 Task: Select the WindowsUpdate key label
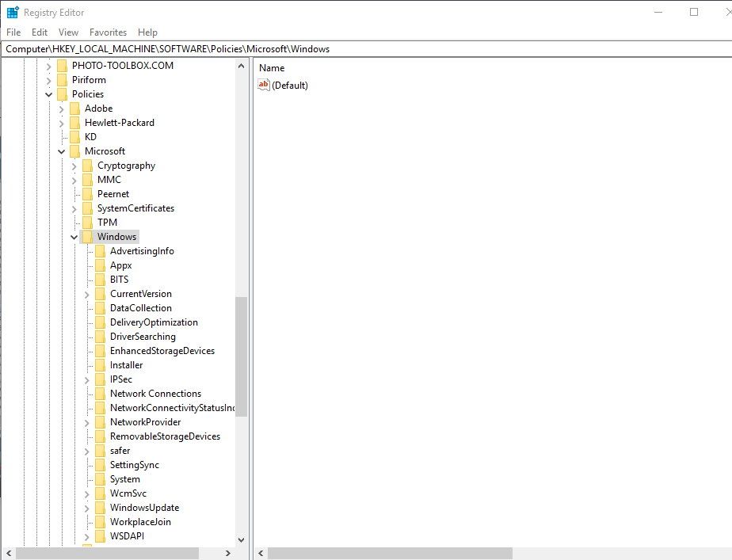[x=144, y=508]
